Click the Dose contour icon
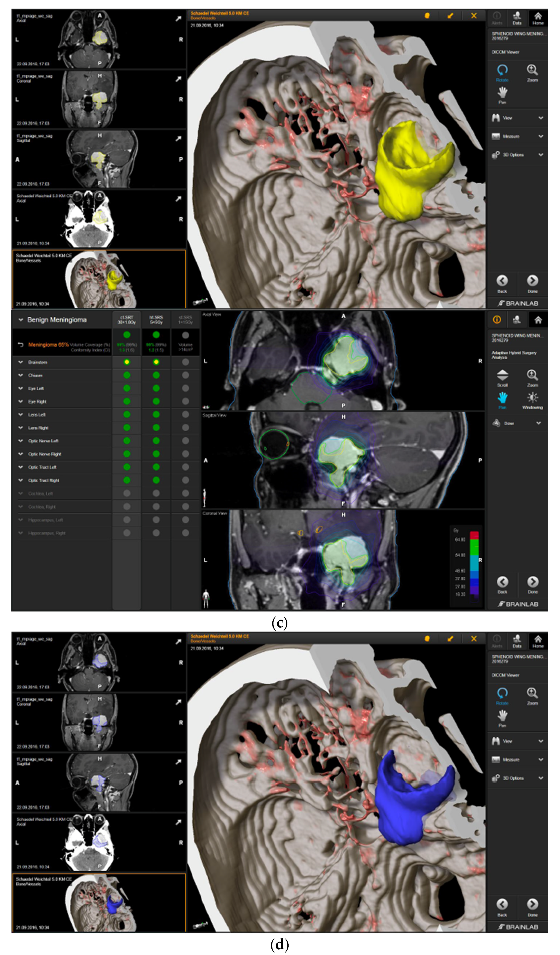The width and height of the screenshot is (560, 955). tap(496, 423)
